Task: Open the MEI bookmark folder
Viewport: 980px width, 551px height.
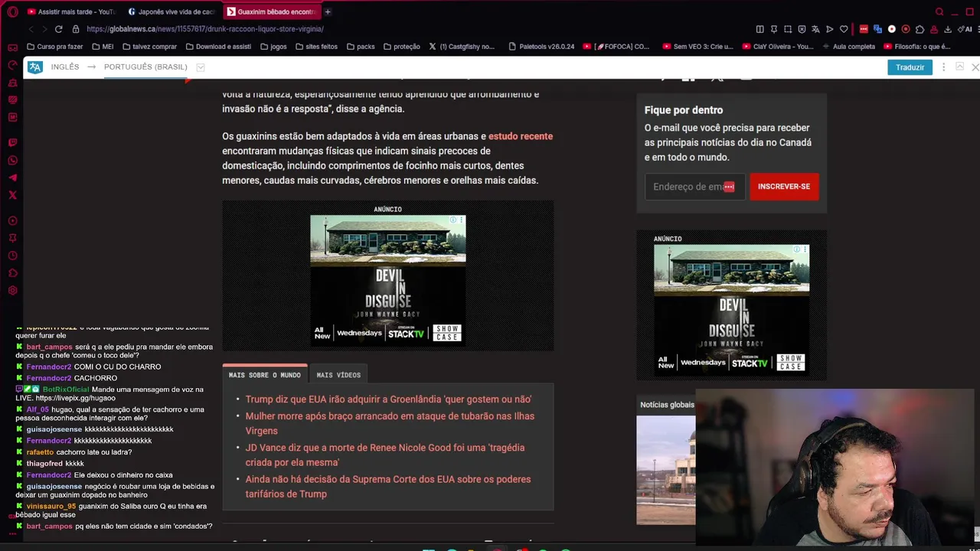Action: (102, 47)
